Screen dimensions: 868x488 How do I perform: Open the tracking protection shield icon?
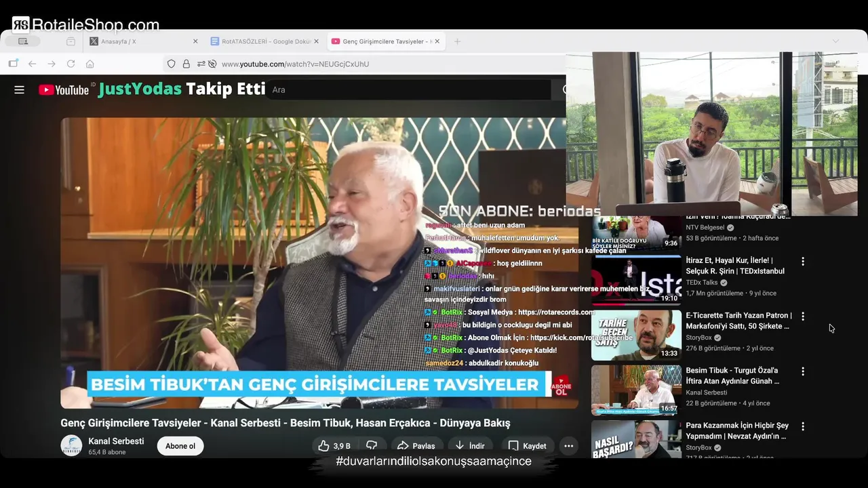(x=172, y=64)
